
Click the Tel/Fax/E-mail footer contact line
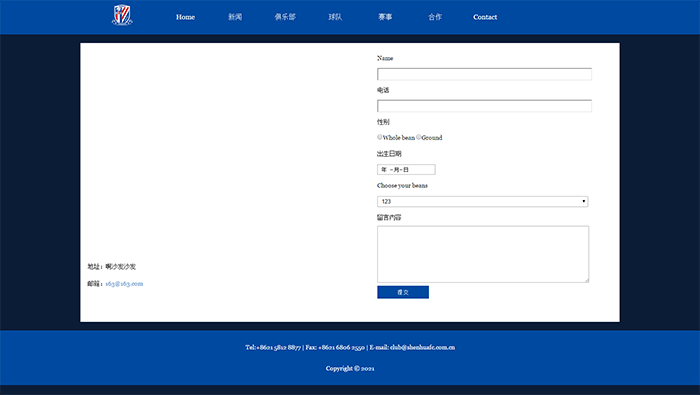[350, 347]
